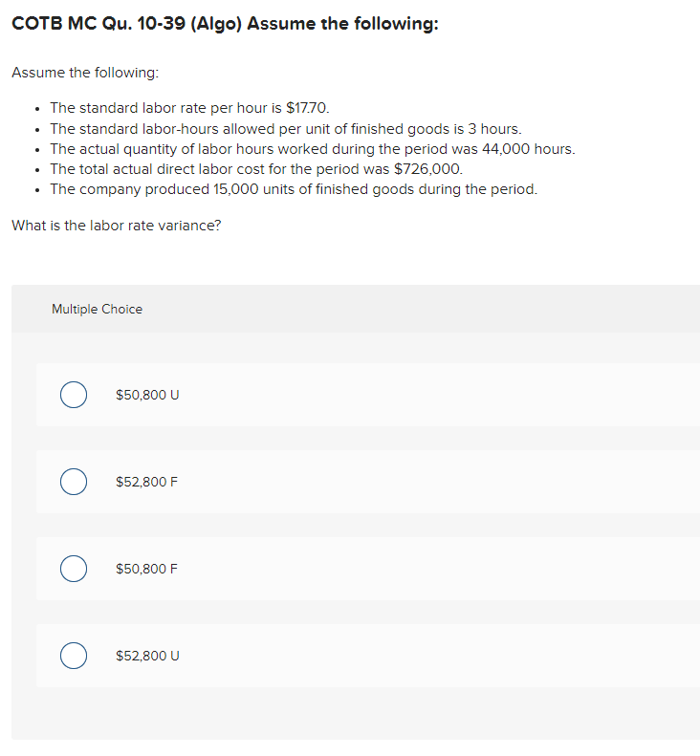Click the COTB MC Qu. 10-39 question title
700x756 pixels.
225,24
